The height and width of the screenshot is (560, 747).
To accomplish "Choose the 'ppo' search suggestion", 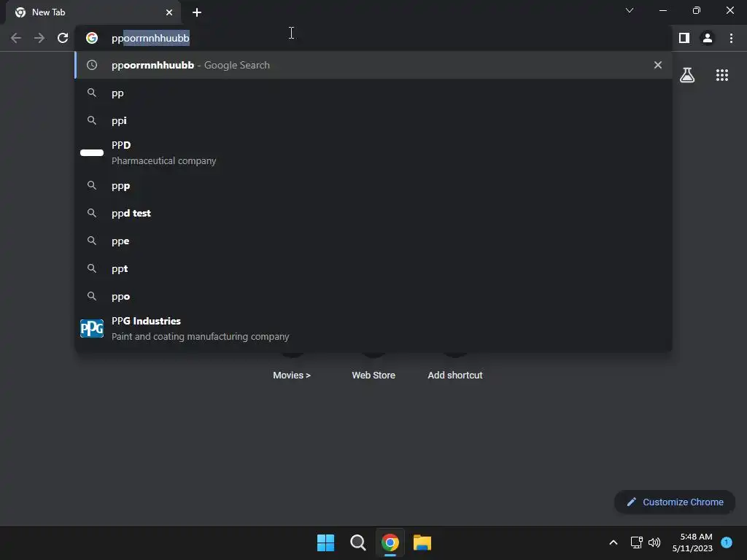I will point(373,296).
